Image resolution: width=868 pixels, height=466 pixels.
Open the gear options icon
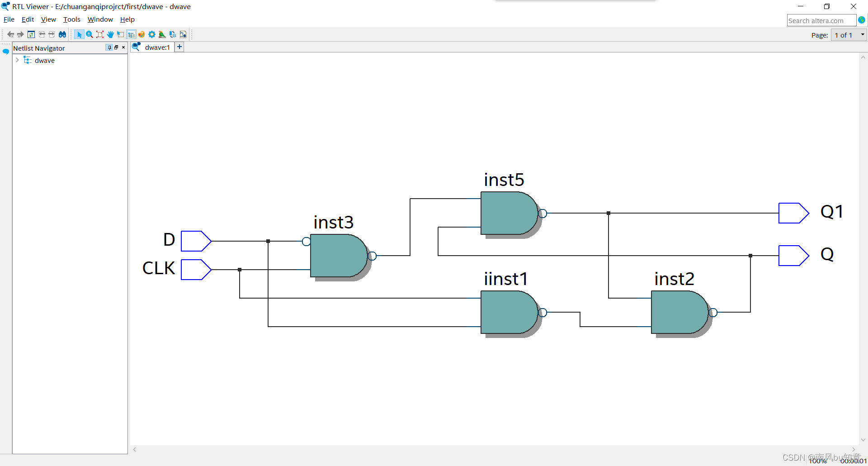coord(152,34)
